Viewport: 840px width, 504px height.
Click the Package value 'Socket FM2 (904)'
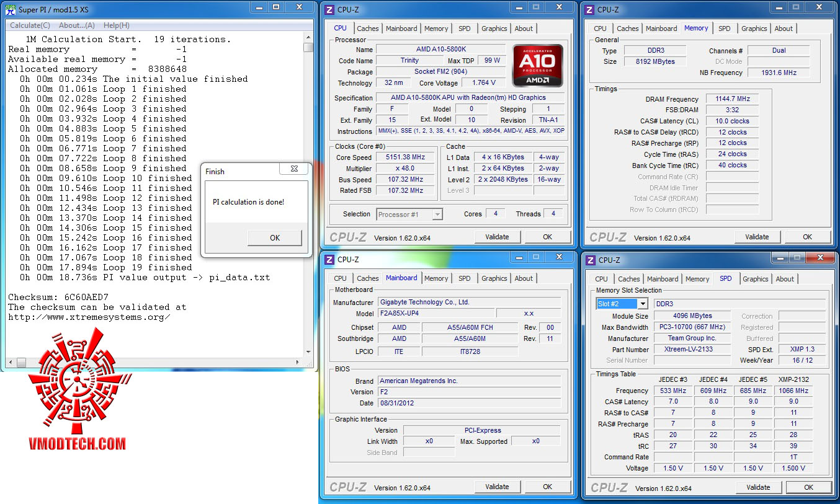coord(440,72)
